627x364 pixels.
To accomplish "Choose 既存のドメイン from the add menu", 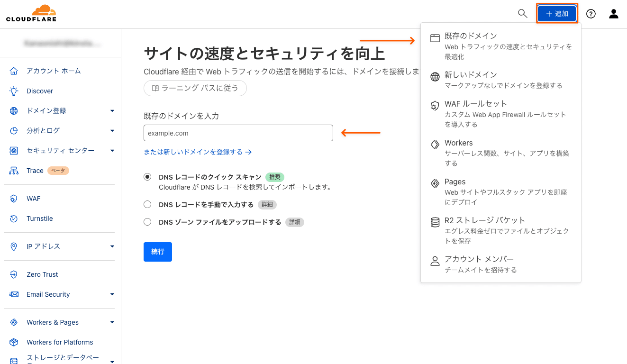I will [471, 36].
